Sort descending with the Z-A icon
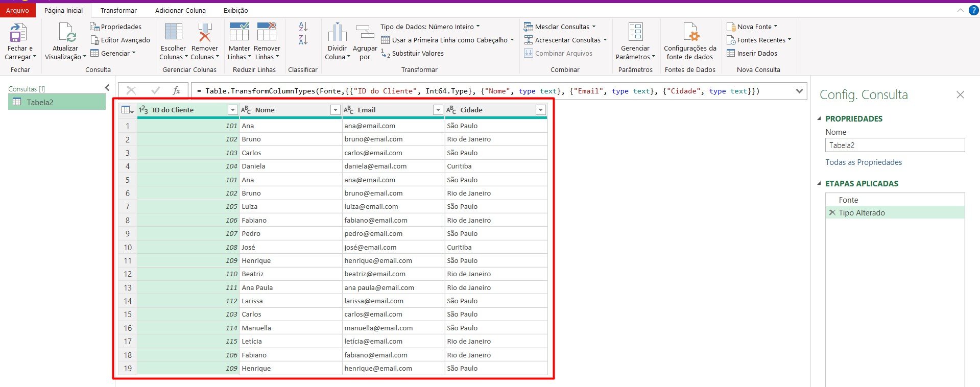Screen dimensions: 980x387 pos(303,40)
